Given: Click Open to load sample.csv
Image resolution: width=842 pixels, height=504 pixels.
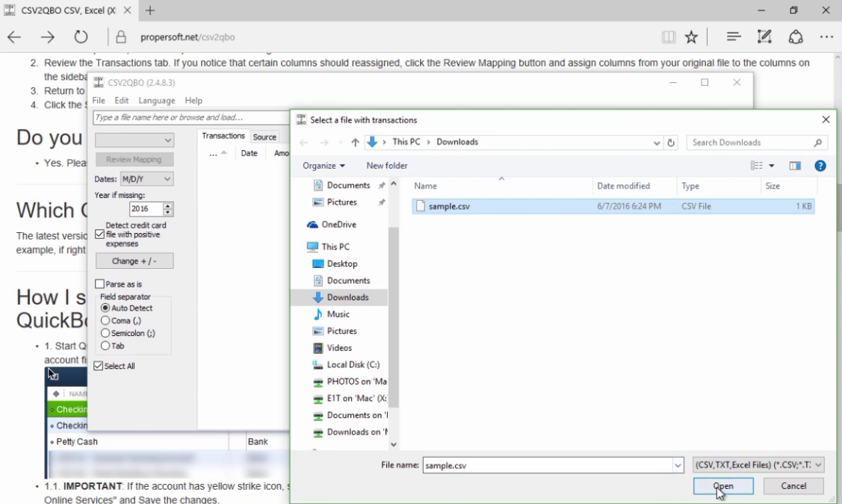Looking at the screenshot, I should pyautogui.click(x=723, y=486).
